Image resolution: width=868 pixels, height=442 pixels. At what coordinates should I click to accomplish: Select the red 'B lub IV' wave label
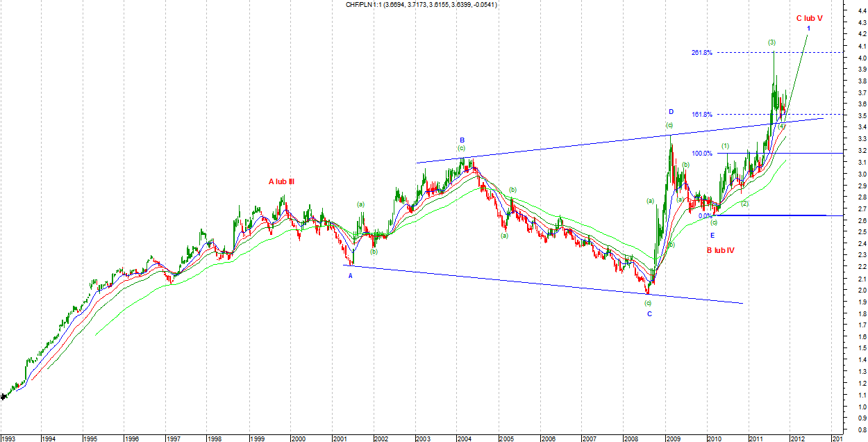pos(721,249)
